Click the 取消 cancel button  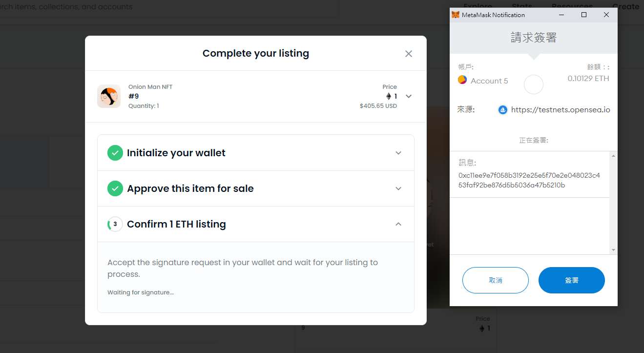point(496,280)
